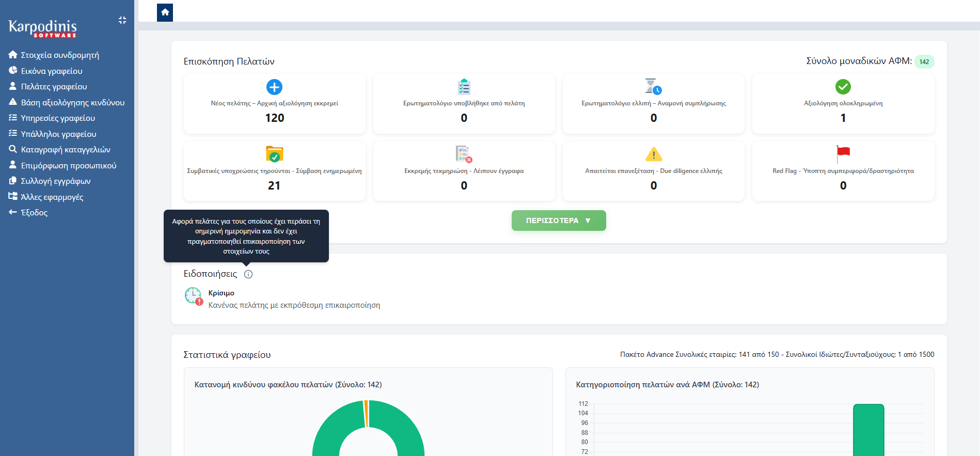The height and width of the screenshot is (456, 980).
Task: Click Έξοδος to log out
Action: (34, 213)
